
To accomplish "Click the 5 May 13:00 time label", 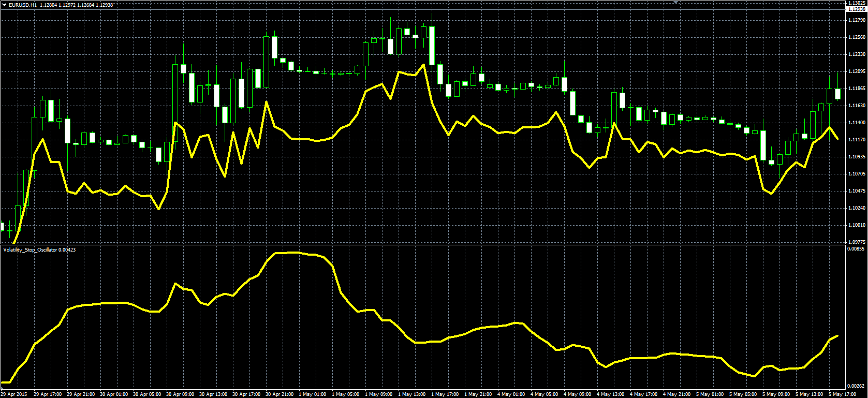I will [x=810, y=394].
